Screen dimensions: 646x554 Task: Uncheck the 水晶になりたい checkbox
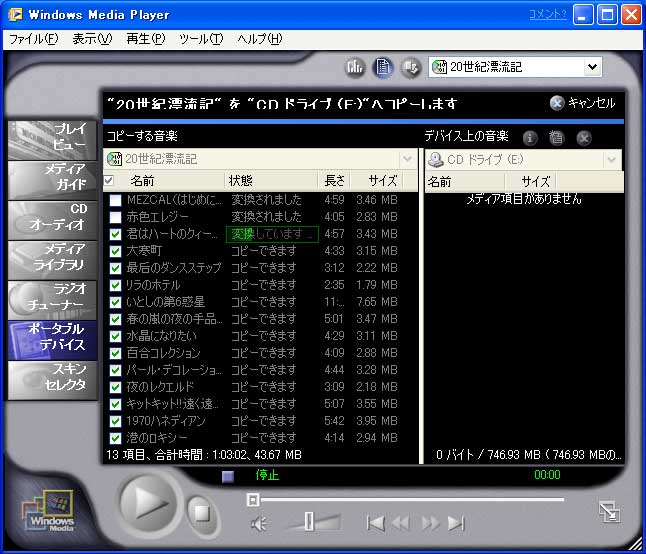click(115, 336)
